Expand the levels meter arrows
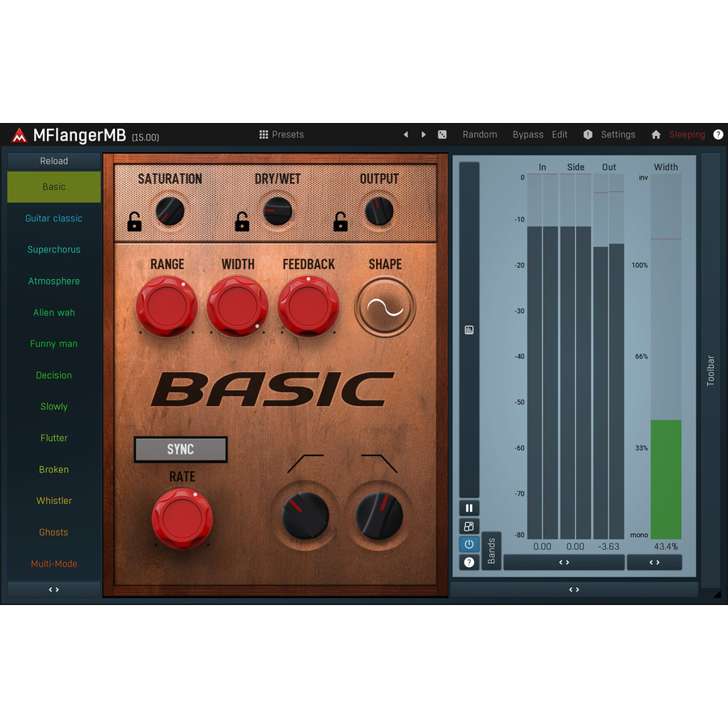This screenshot has width=728, height=728. 564,562
